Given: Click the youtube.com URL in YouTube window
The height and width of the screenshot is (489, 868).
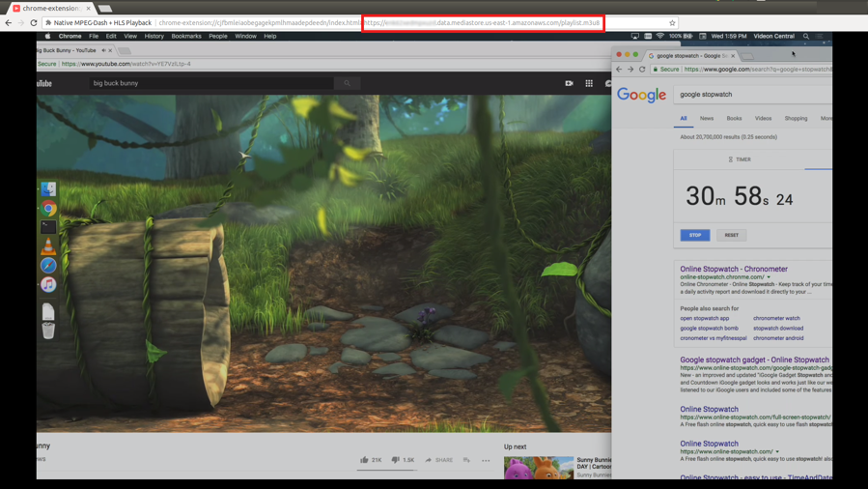Looking at the screenshot, I should [126, 64].
